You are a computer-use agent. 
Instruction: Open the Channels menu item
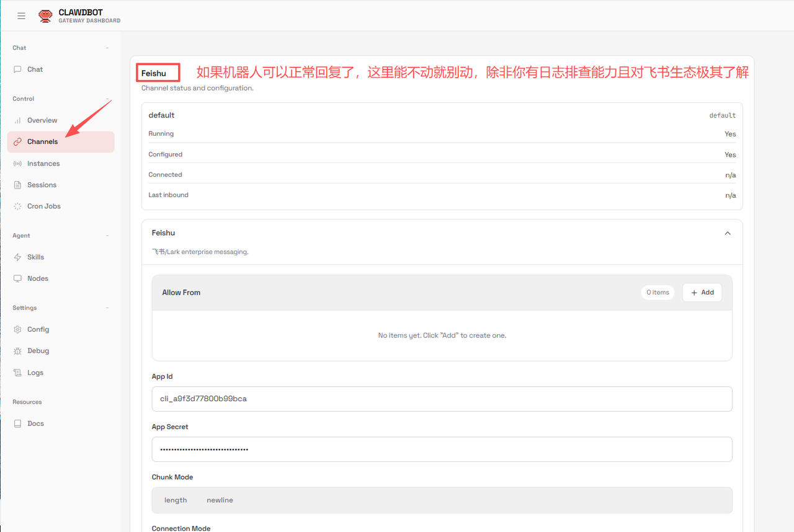[42, 142]
